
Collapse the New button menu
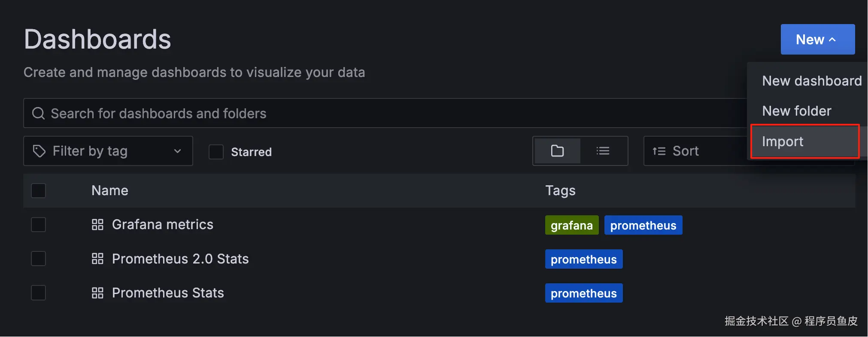(817, 40)
